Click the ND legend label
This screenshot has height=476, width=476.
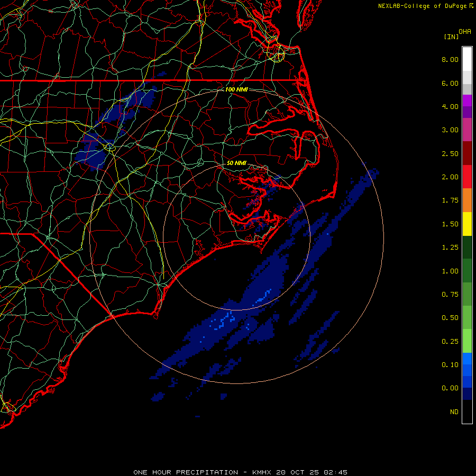click(454, 412)
